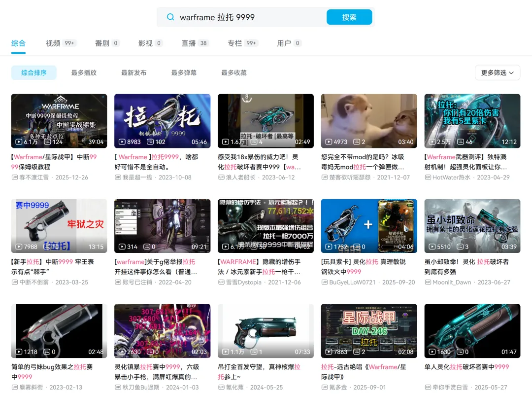Click the search magnifier icon

(x=170, y=17)
